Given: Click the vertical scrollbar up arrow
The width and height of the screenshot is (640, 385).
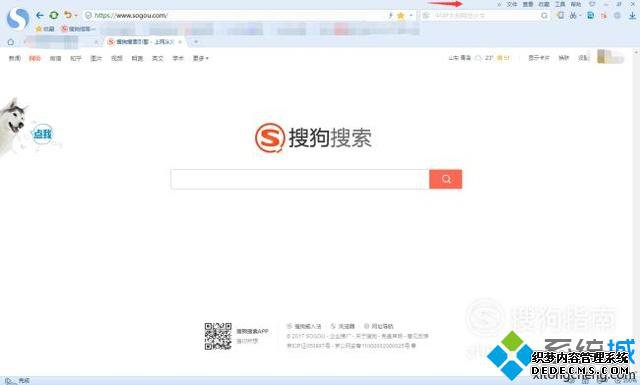Looking at the screenshot, I should 636,52.
